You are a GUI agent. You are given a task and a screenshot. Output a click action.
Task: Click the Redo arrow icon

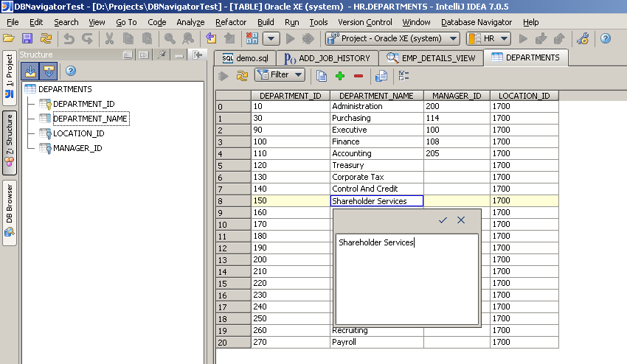87,39
